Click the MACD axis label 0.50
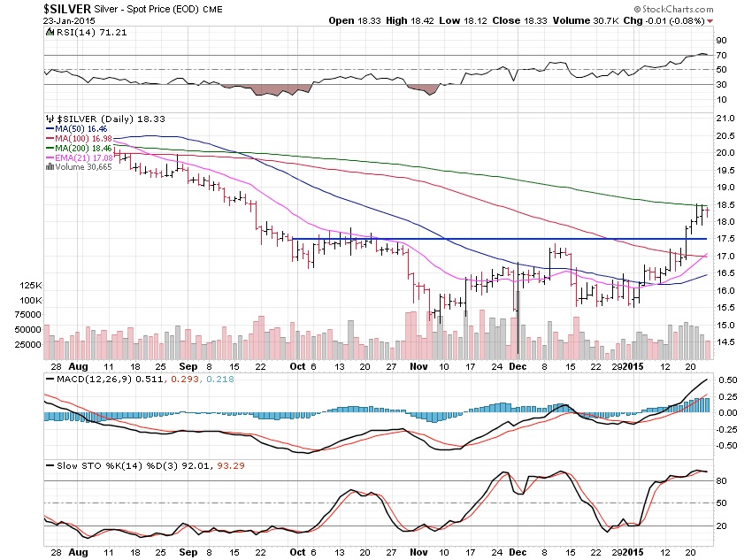 pos(727,380)
